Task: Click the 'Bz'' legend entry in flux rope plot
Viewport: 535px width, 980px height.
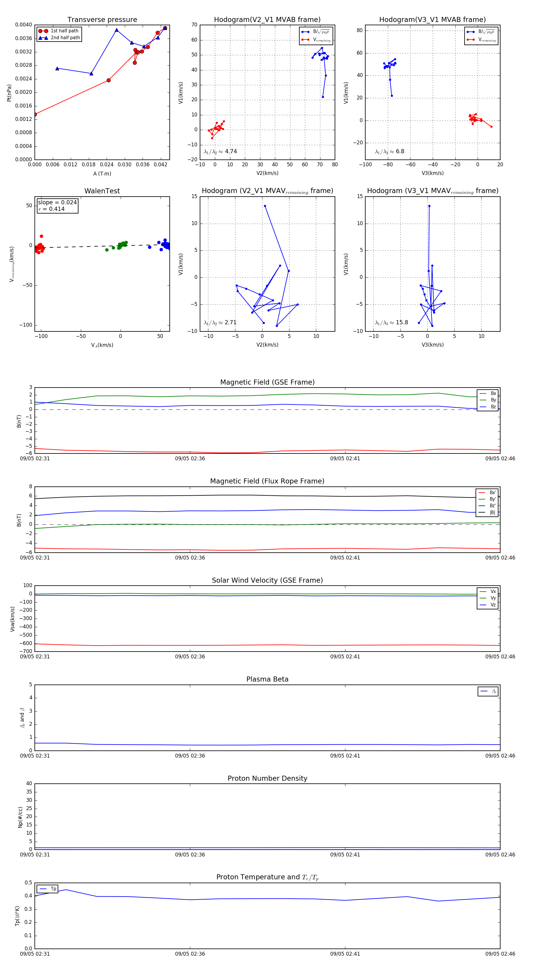Action: [x=487, y=506]
